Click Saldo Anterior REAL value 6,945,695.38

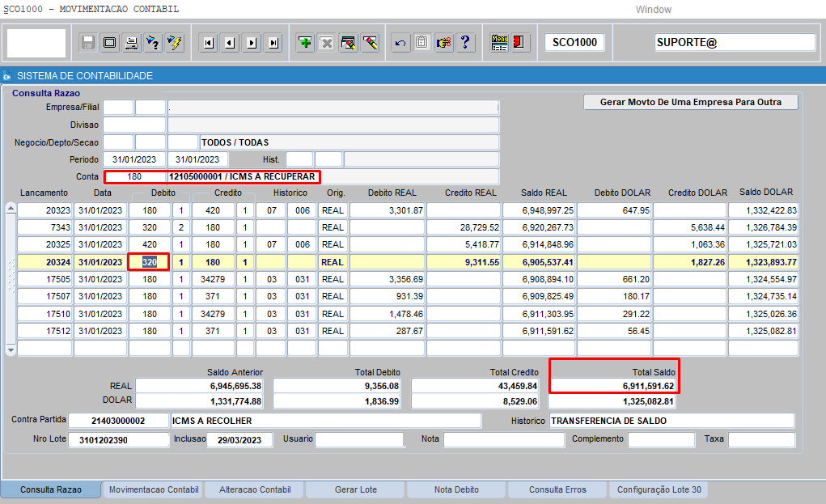pyautogui.click(x=200, y=386)
